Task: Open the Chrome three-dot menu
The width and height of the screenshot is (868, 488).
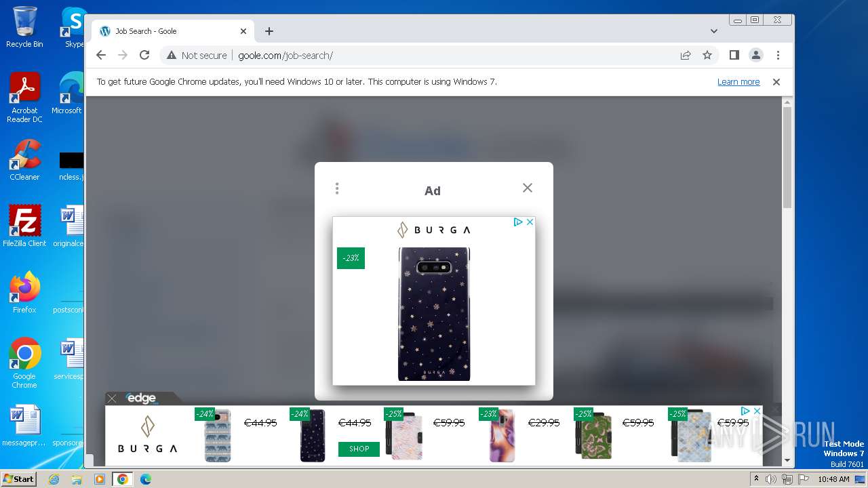Action: coord(778,56)
